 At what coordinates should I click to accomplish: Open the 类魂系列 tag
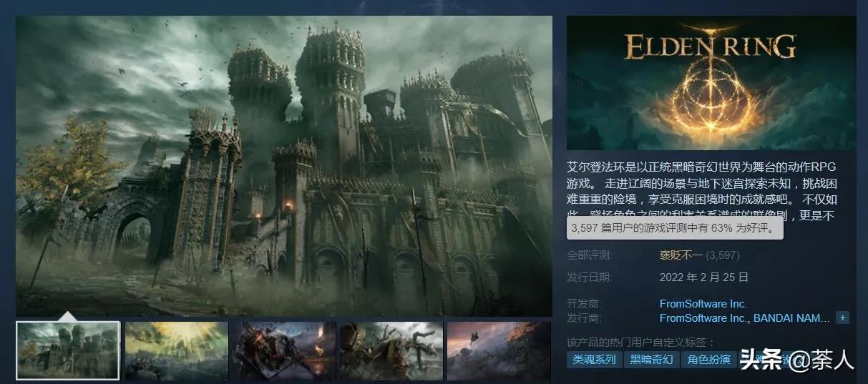click(594, 359)
